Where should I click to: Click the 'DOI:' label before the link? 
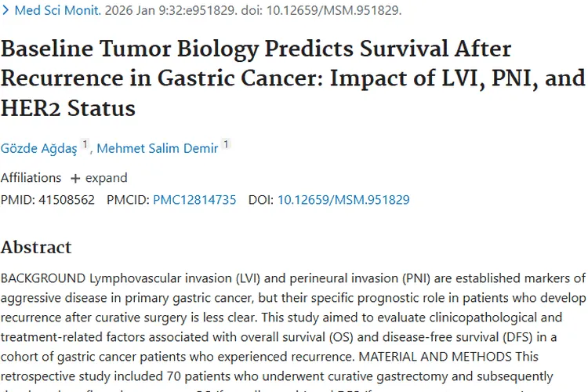pyautogui.click(x=261, y=200)
